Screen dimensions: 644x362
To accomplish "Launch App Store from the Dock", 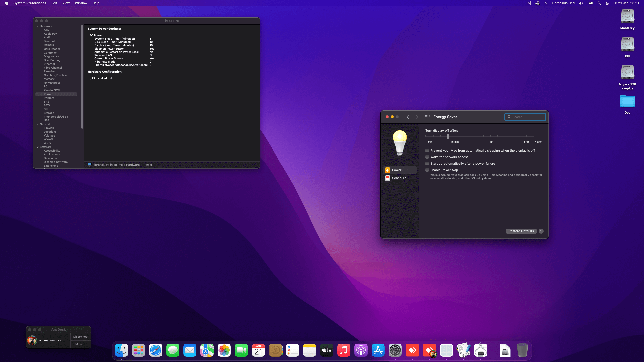I will click(x=378, y=350).
